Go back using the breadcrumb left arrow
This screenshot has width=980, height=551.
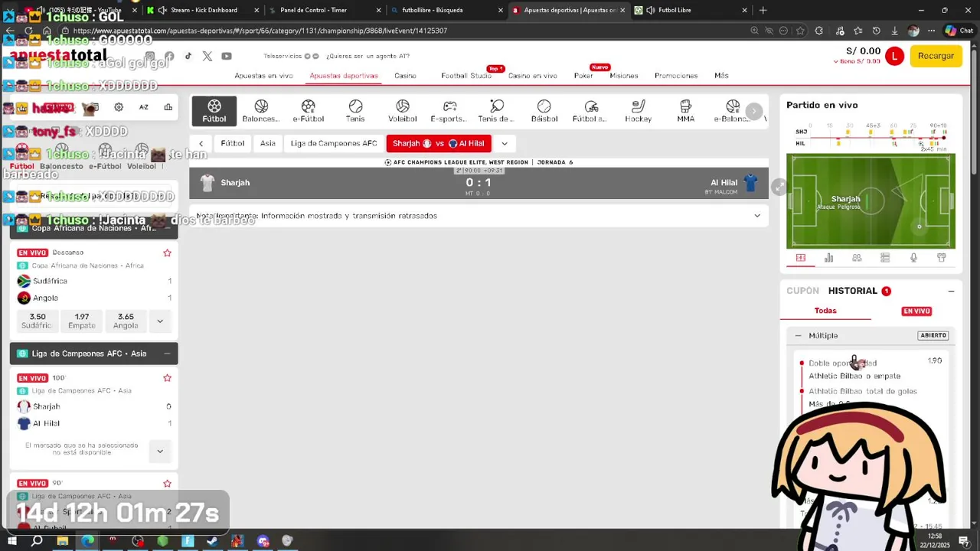[201, 143]
